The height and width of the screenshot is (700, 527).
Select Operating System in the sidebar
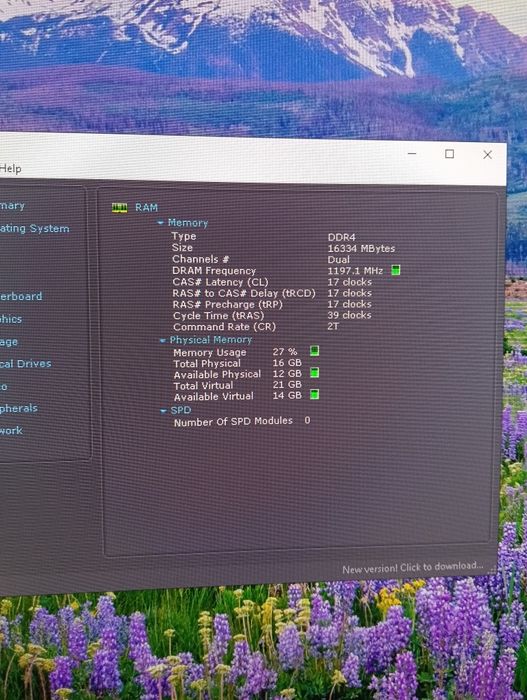tap(34, 229)
